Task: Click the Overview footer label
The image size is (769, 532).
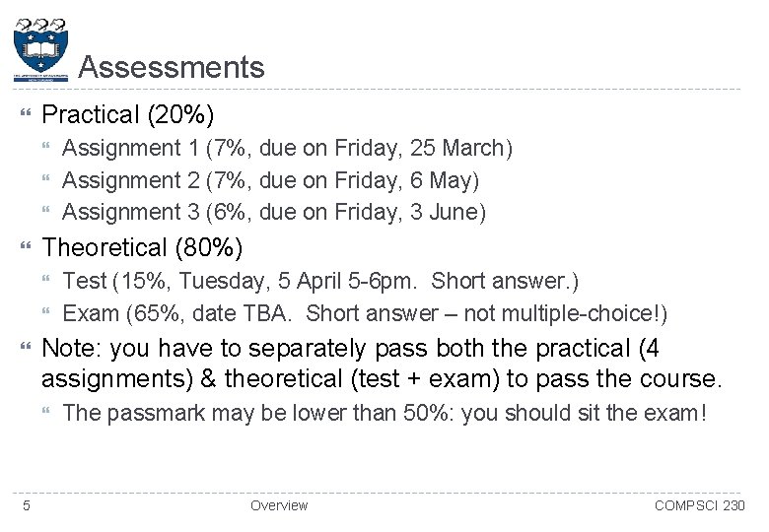Action: point(279,505)
